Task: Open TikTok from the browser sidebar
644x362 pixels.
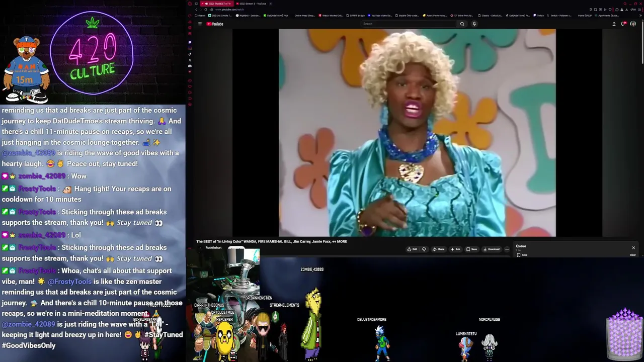Action: pyautogui.click(x=190, y=54)
